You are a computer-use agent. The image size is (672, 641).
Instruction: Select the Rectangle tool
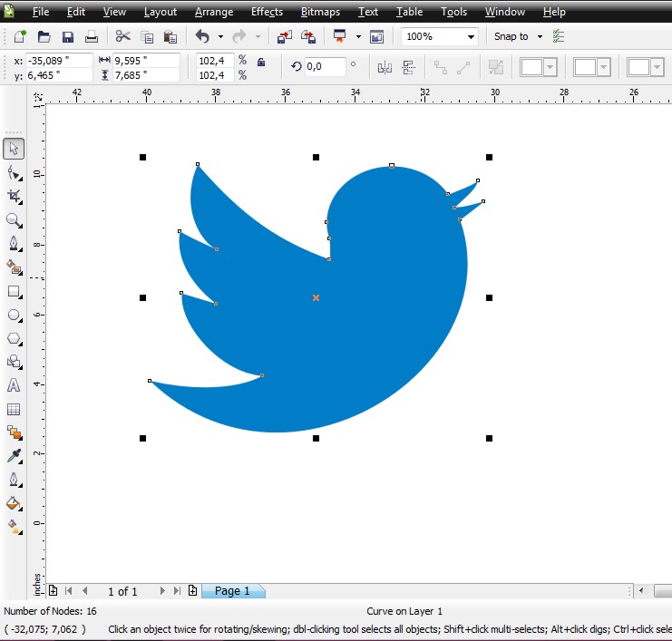pyautogui.click(x=15, y=292)
